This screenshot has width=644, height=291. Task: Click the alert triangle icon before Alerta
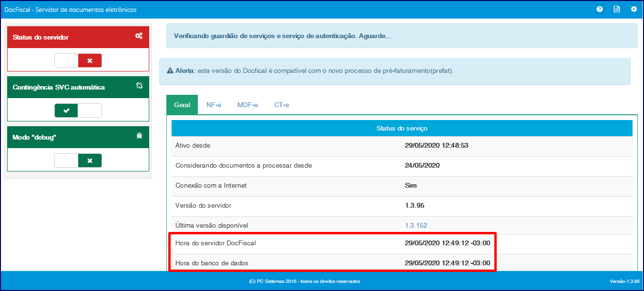(170, 70)
